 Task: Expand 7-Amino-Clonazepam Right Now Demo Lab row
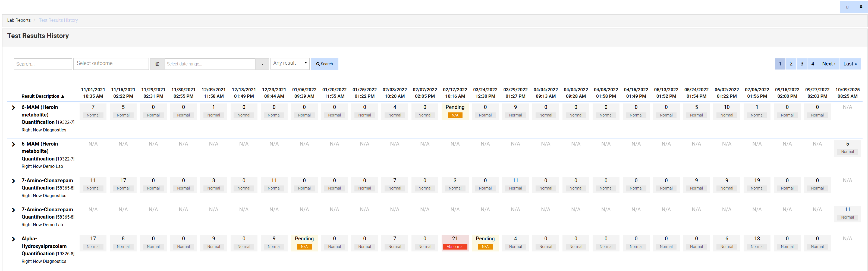pyautogui.click(x=14, y=210)
